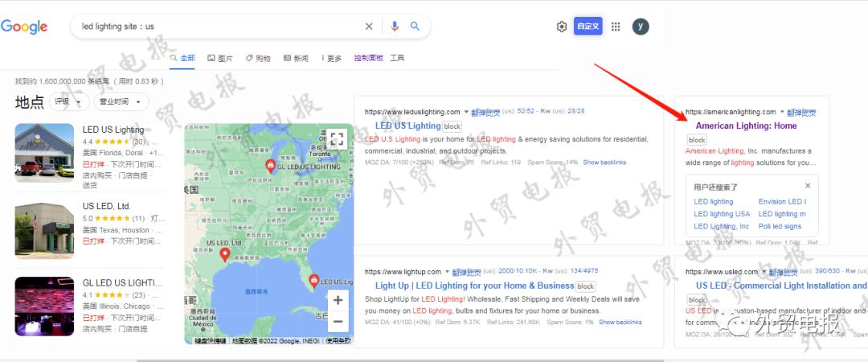Switch to the 购物 tab
868x362 pixels.
pos(258,58)
